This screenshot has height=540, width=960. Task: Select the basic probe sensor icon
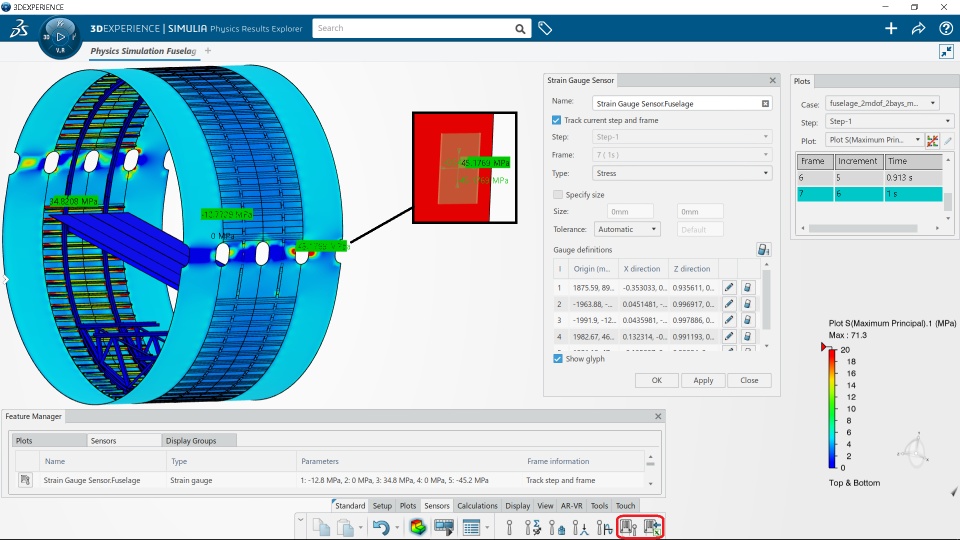[509, 527]
